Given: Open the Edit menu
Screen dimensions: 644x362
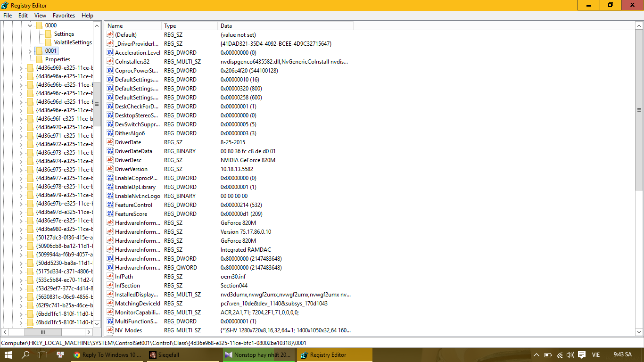Looking at the screenshot, I should (x=23, y=16).
